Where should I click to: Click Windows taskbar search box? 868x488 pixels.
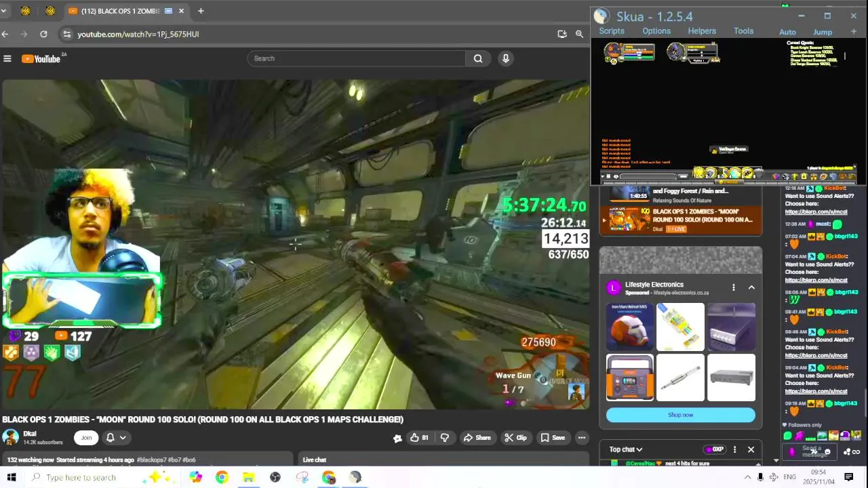[x=103, y=477]
